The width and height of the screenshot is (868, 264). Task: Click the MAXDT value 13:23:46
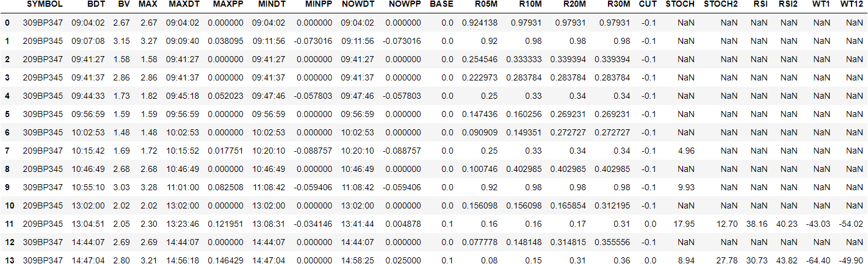(183, 224)
